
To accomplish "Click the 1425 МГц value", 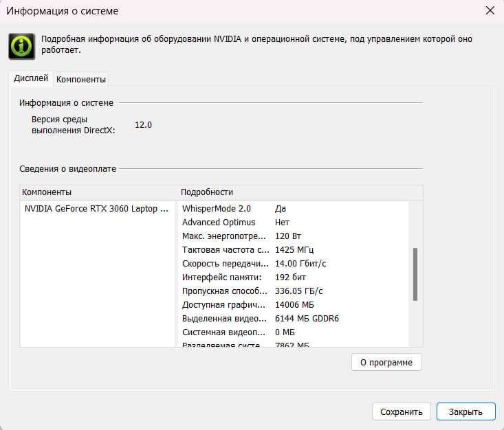I will tap(294, 250).
